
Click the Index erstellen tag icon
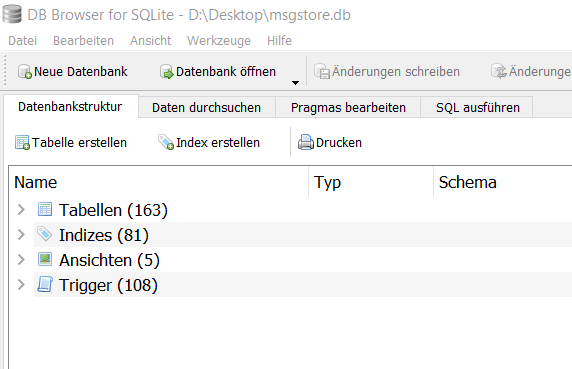pos(166,143)
